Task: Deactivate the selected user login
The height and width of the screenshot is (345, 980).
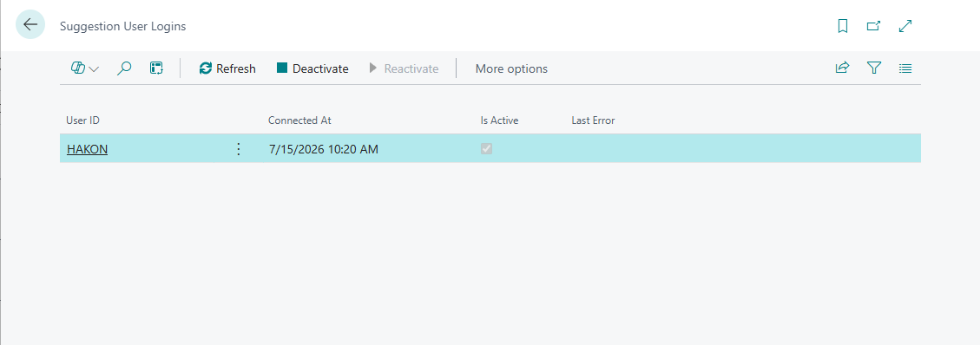Action: [312, 68]
